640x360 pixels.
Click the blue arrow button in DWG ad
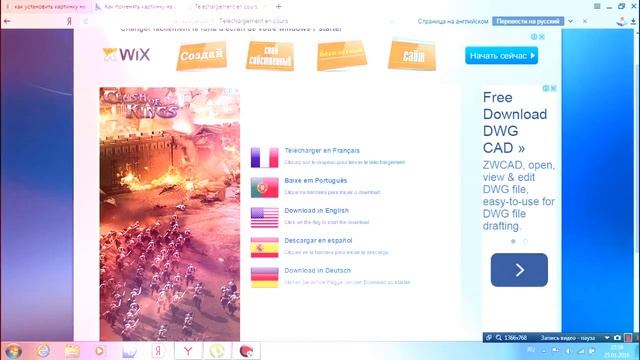pos(519,270)
